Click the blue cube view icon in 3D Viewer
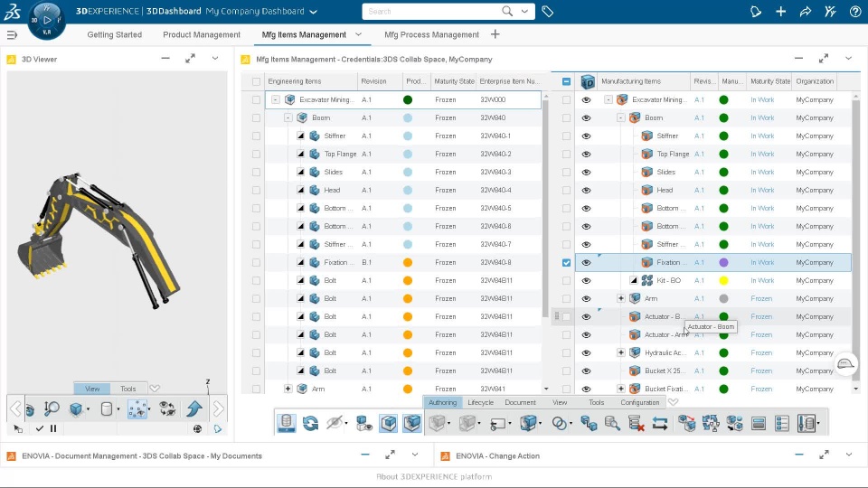 coord(76,408)
